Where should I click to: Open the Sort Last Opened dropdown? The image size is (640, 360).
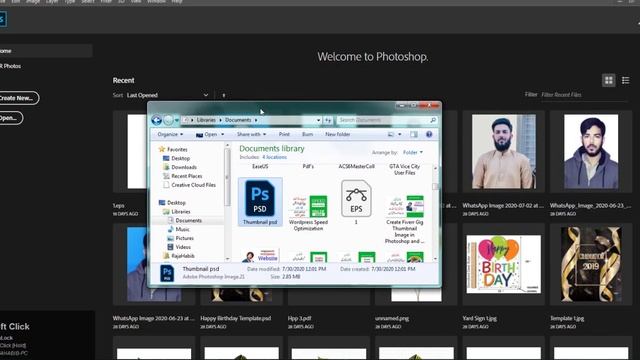click(167, 96)
